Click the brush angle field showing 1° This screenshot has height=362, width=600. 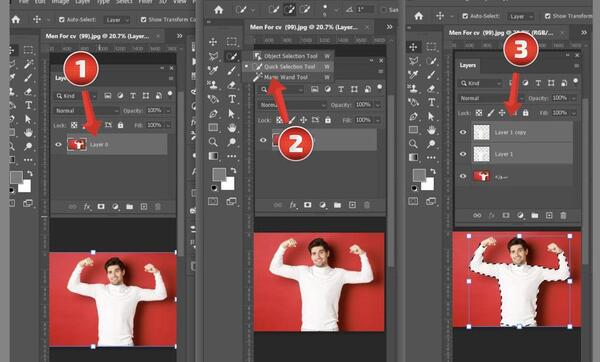point(365,9)
